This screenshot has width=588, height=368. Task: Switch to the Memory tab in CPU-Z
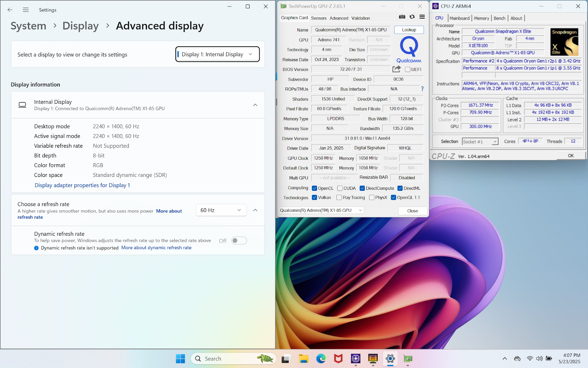[481, 18]
